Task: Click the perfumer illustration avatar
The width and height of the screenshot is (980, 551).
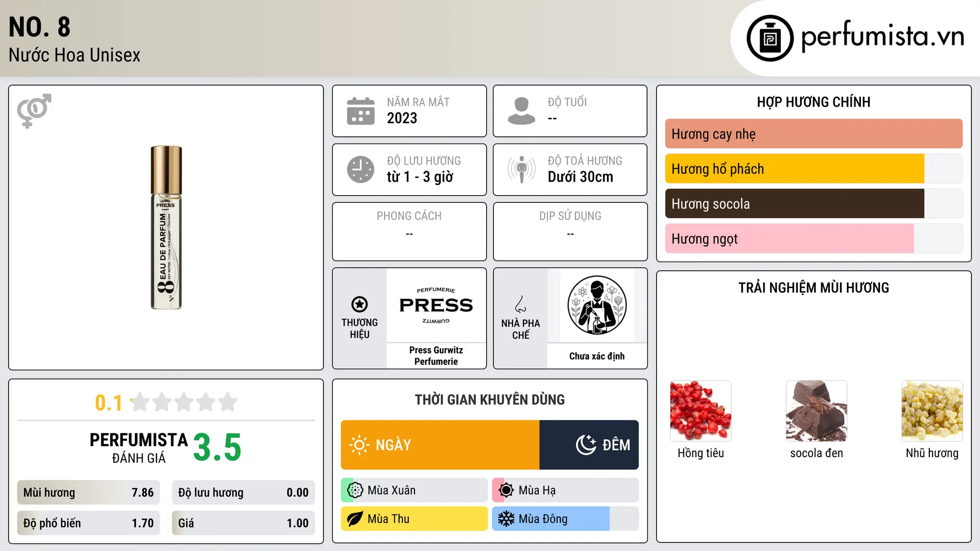Action: point(597,305)
